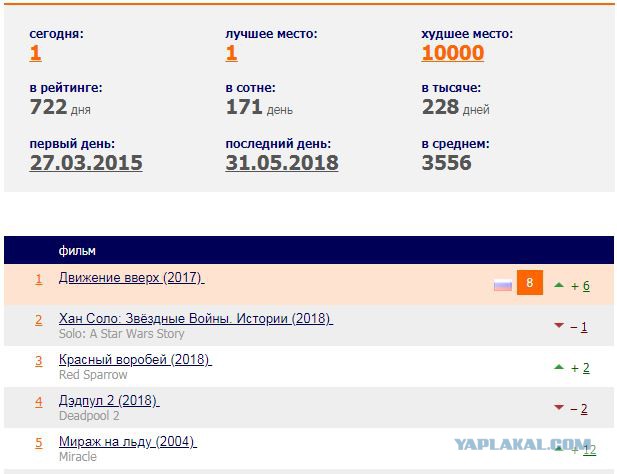Viewport: 617px width, 474px height.
Task: Click rank number 3 in film list
Action: (x=39, y=361)
